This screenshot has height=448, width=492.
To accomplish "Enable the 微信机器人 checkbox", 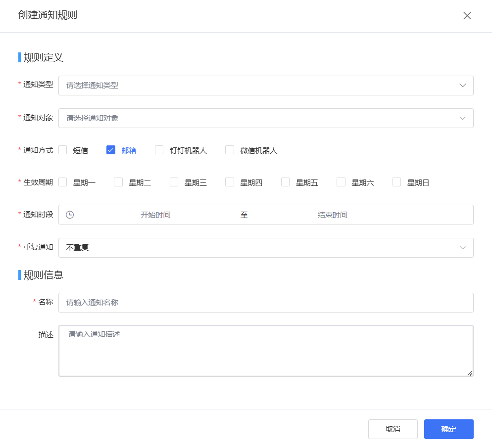I will pyautogui.click(x=230, y=150).
